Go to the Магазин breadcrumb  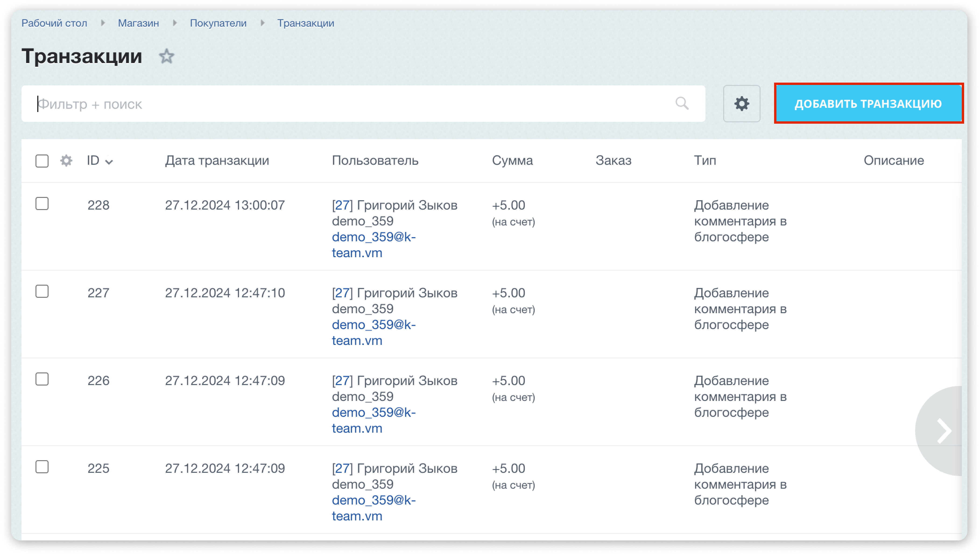pyautogui.click(x=138, y=23)
